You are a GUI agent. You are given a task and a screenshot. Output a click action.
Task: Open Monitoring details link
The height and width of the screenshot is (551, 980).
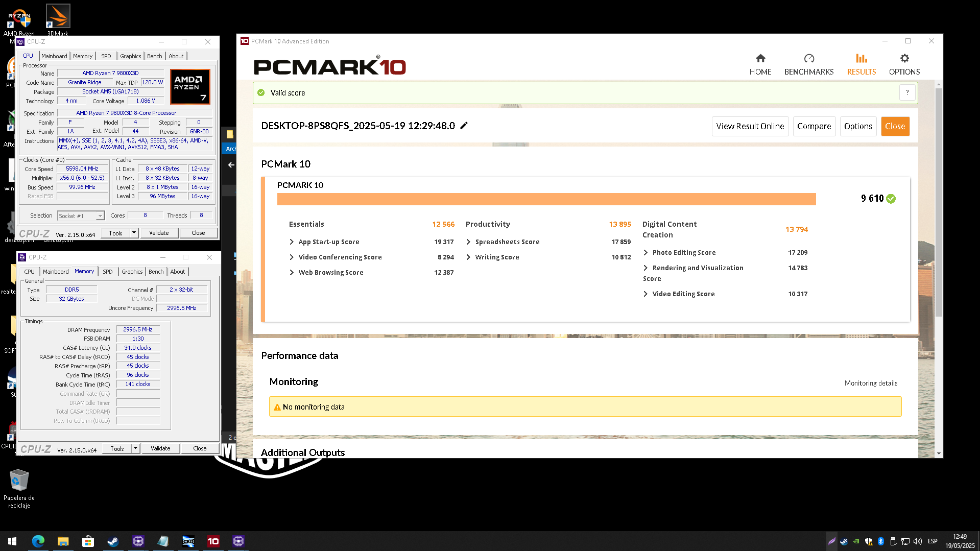(871, 383)
